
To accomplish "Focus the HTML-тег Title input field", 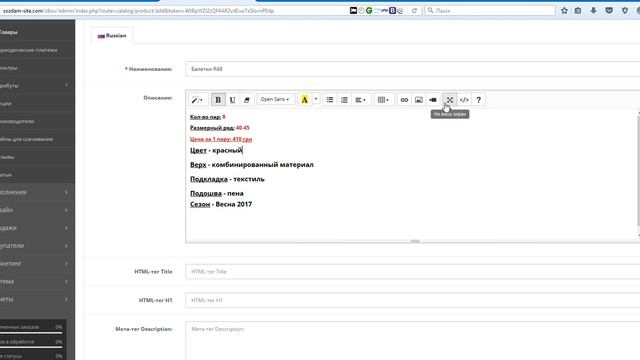I will tap(413, 271).
